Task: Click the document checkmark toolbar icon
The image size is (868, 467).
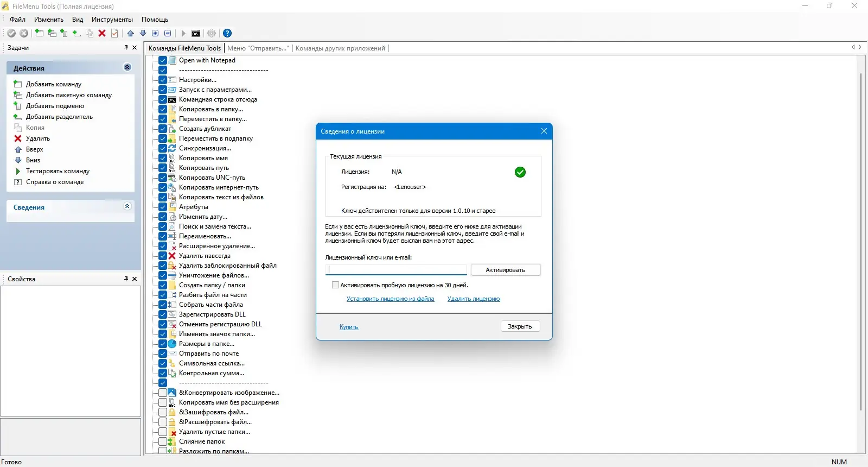Action: point(114,33)
